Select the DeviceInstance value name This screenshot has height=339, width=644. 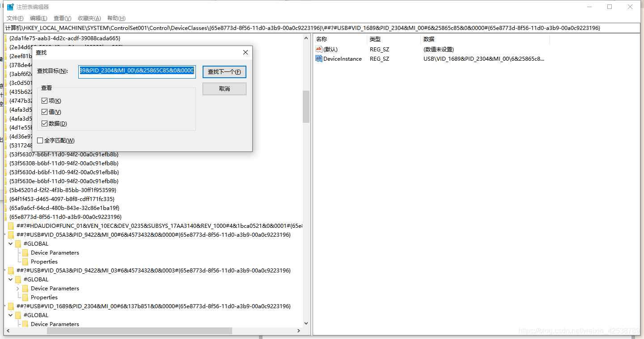[343, 59]
